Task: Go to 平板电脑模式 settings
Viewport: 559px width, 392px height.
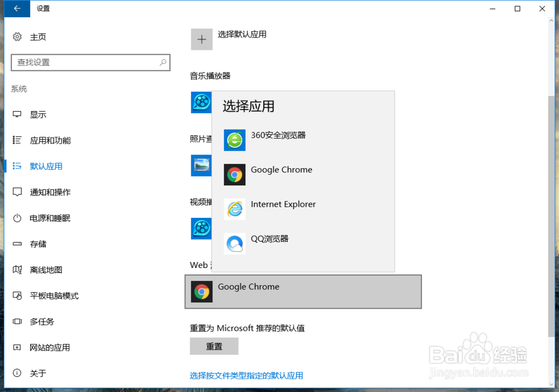Action: (x=54, y=296)
